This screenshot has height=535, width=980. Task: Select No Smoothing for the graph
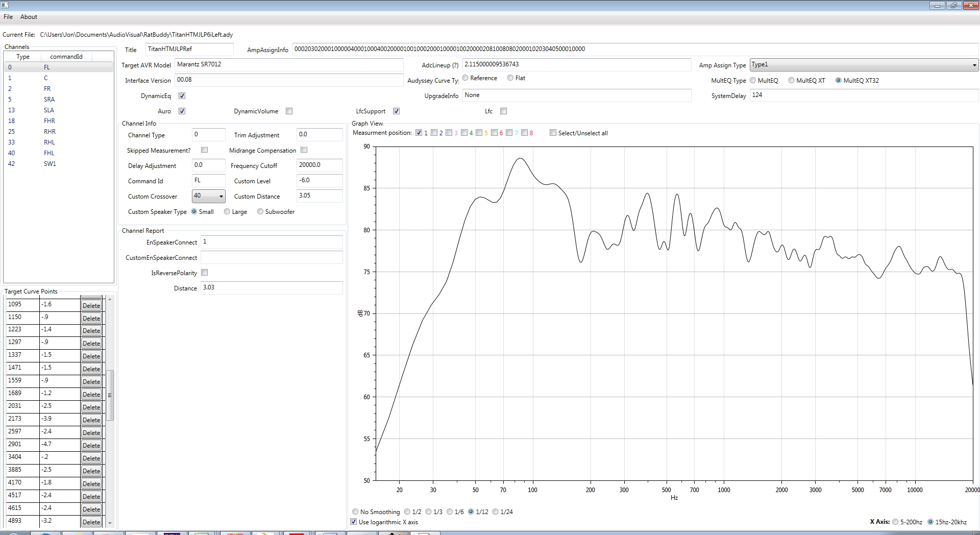point(355,512)
